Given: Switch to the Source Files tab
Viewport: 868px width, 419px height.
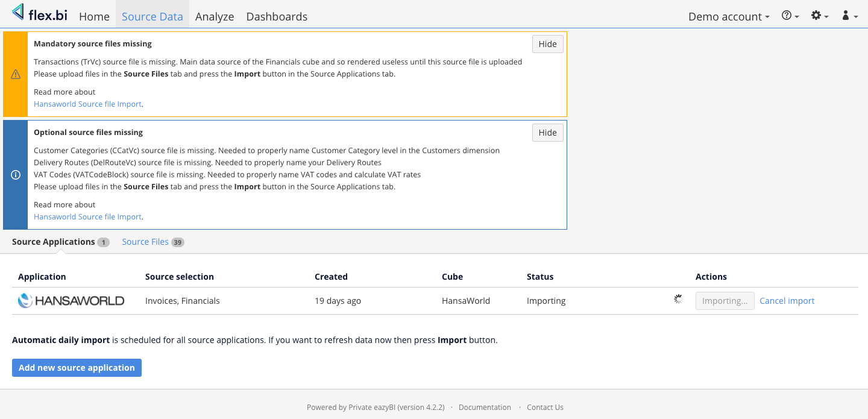Looking at the screenshot, I should [145, 242].
